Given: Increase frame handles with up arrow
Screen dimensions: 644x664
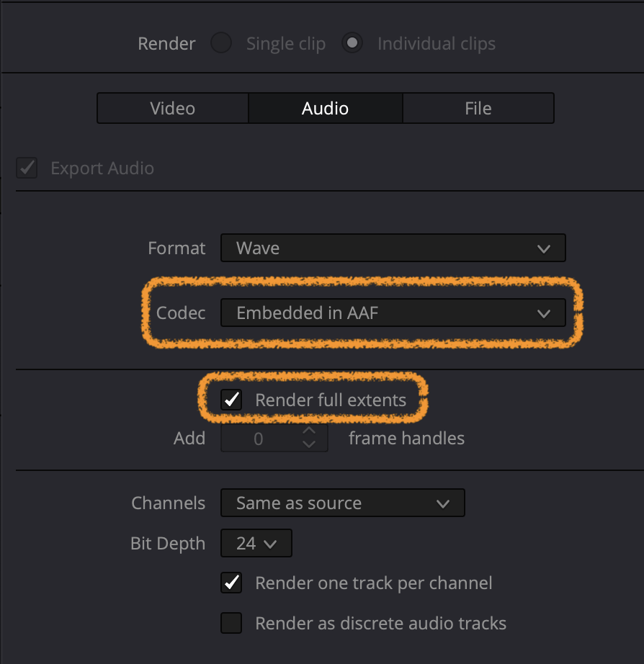Looking at the screenshot, I should (309, 431).
